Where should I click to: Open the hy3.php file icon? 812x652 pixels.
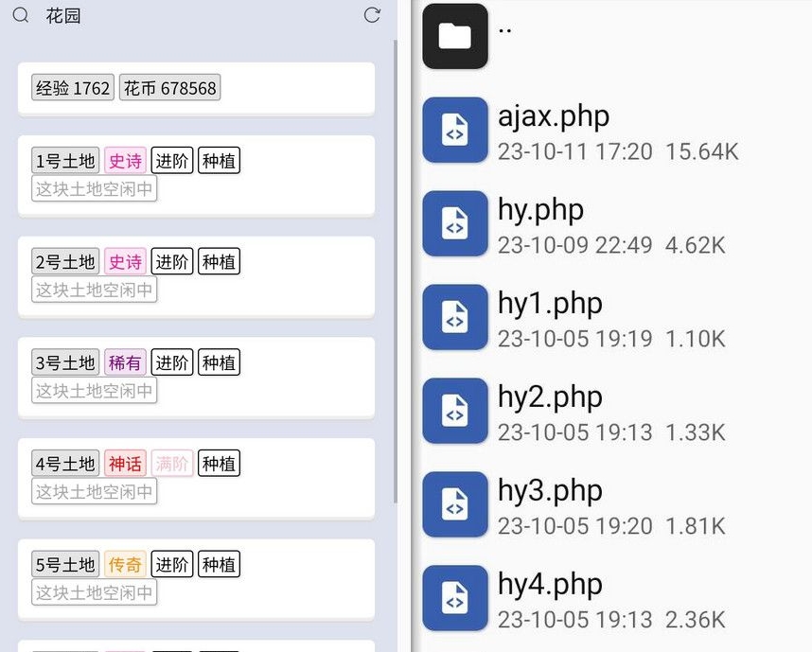455,504
